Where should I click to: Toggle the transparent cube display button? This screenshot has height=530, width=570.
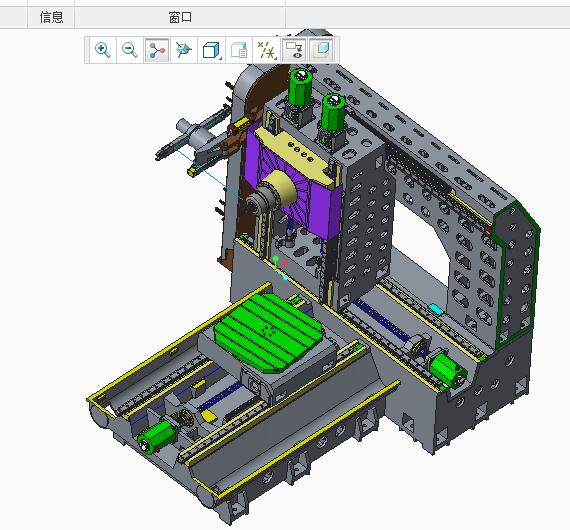[x=321, y=50]
